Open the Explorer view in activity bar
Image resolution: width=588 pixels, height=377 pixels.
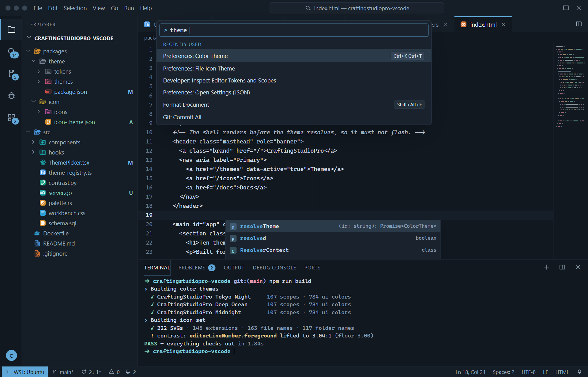coord(11,29)
